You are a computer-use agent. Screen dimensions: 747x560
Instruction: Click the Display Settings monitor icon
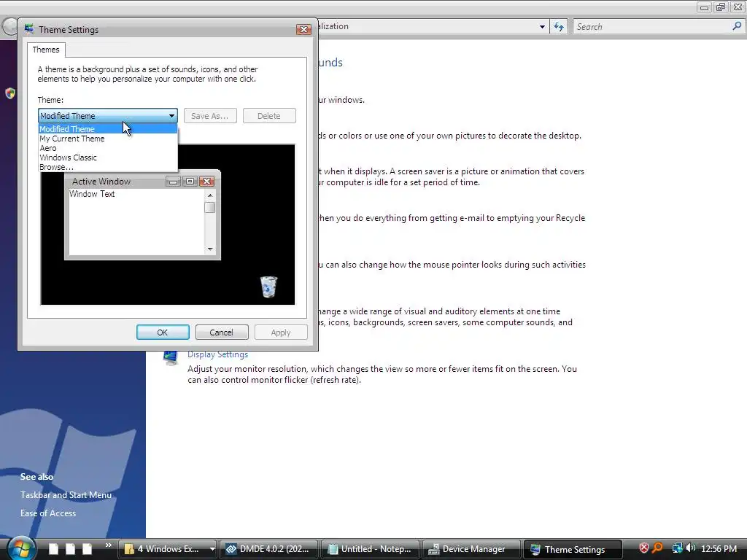(x=170, y=357)
